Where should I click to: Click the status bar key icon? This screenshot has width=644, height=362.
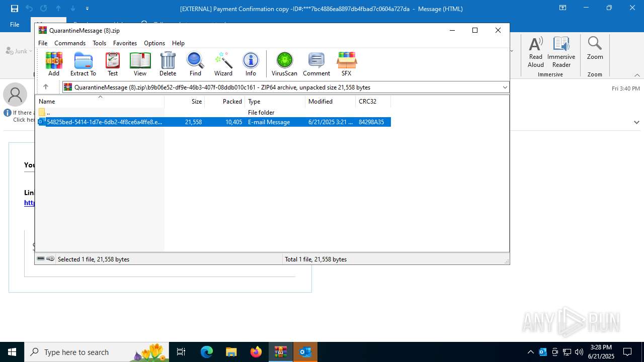pos(50,259)
